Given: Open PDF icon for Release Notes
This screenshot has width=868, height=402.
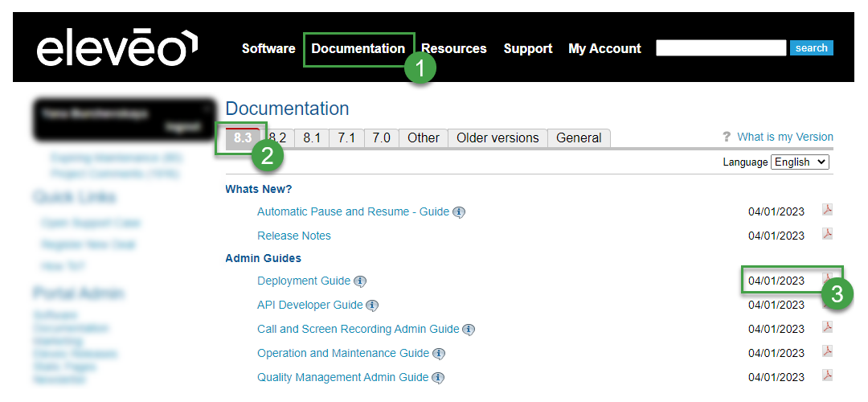Looking at the screenshot, I should [x=827, y=234].
